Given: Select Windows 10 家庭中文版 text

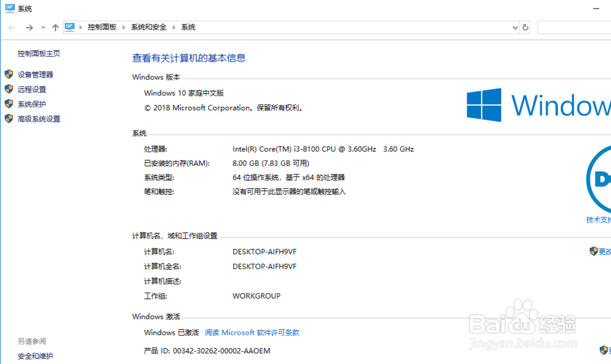Looking at the screenshot, I should click(x=184, y=93).
